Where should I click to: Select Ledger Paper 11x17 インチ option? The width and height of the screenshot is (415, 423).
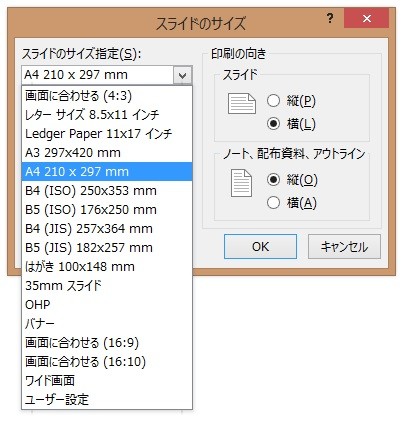click(x=107, y=134)
